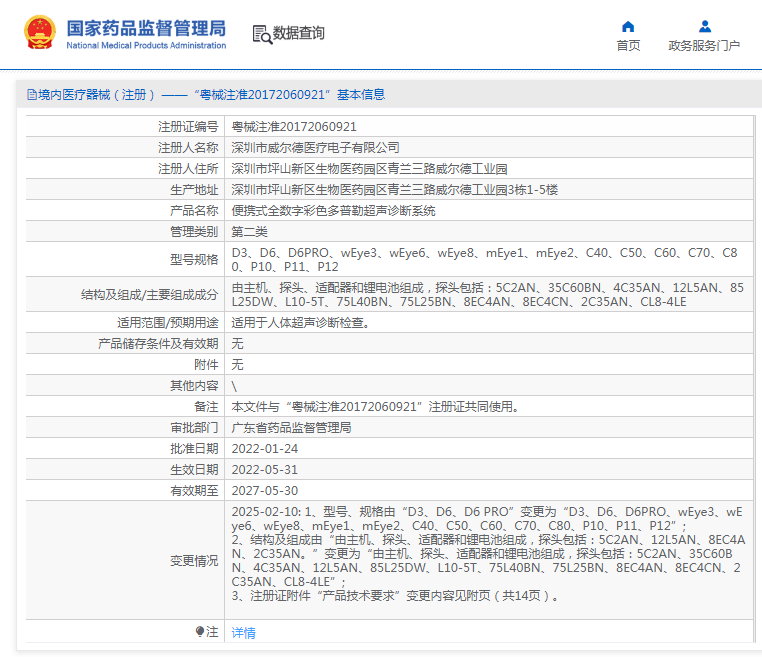The image size is (762, 657).
Task: Click the 首页 home icon
Action: coord(628,26)
